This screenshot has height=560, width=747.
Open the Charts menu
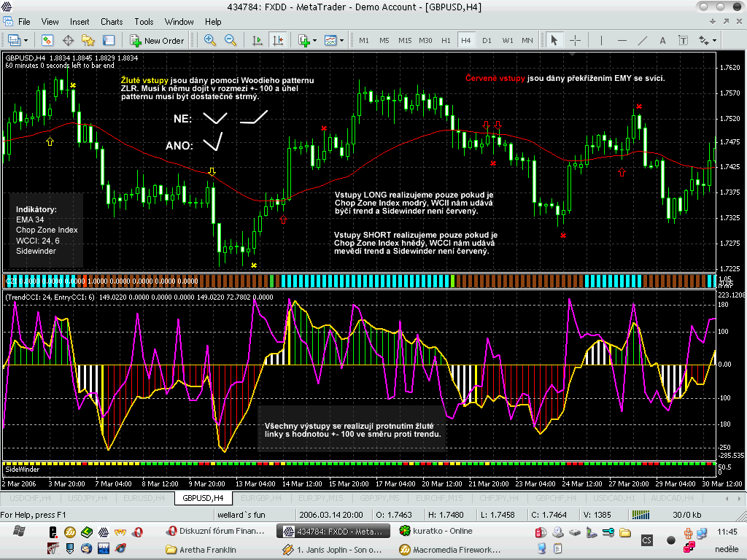point(112,22)
